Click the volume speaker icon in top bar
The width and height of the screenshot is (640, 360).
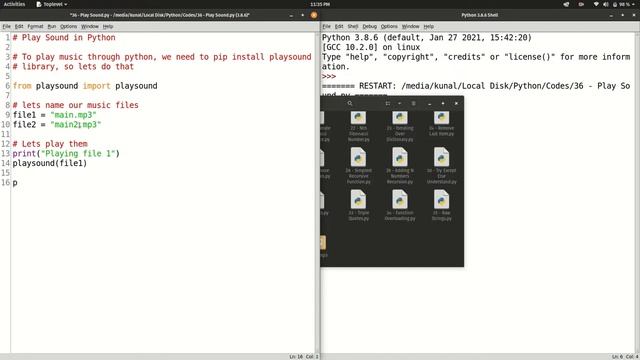(x=606, y=4)
